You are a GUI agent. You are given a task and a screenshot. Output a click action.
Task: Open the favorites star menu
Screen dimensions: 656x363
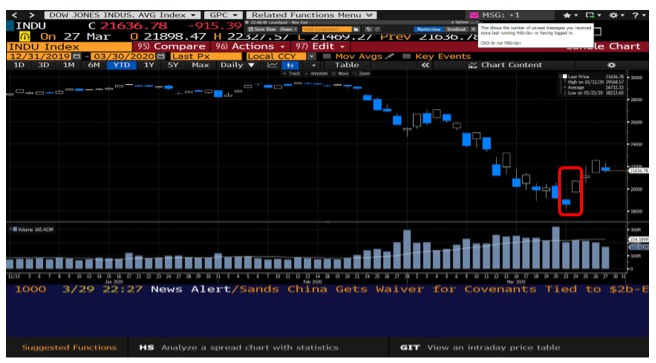tap(570, 15)
